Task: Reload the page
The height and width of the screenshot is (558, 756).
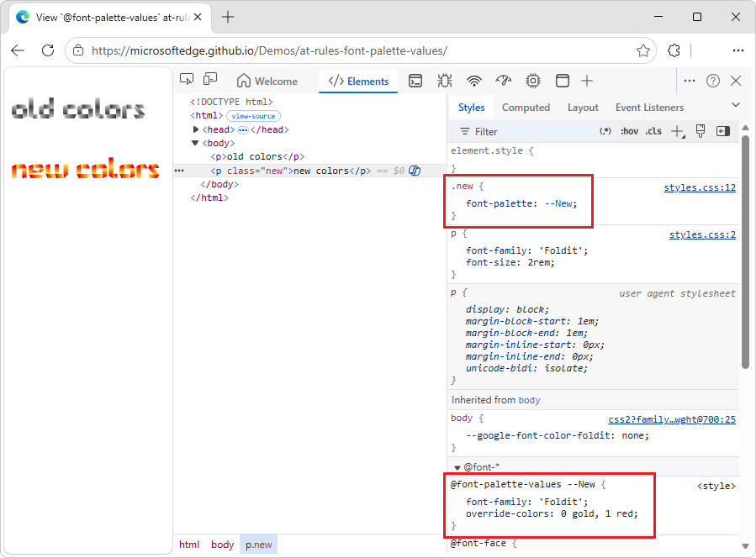Action: (48, 50)
